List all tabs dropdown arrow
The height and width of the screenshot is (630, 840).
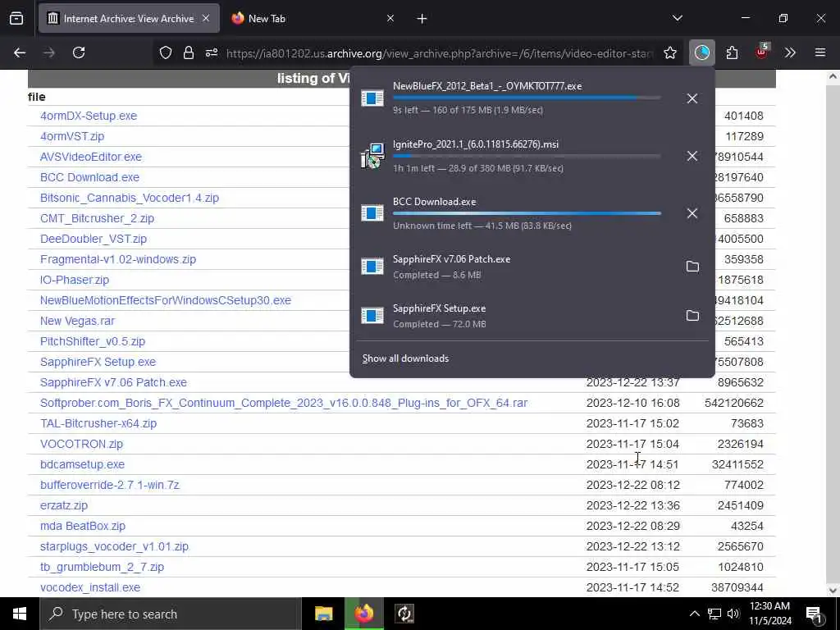click(677, 18)
